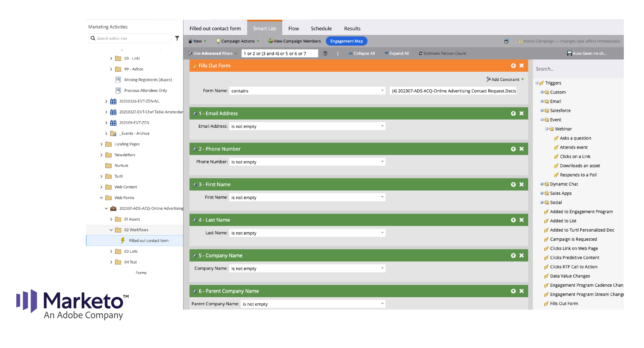644x348 pixels.
Task: Click Estimate Person Count refresh icon
Action: coord(420,53)
